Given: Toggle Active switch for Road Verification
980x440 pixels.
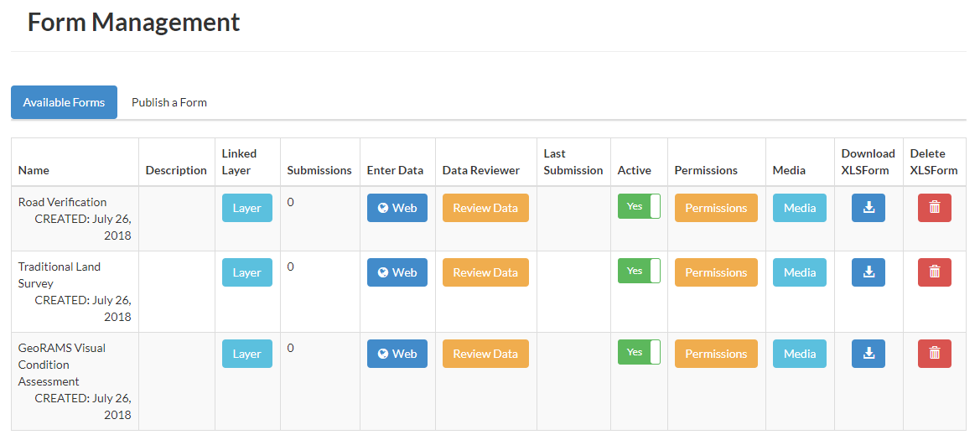Looking at the screenshot, I should point(639,206).
